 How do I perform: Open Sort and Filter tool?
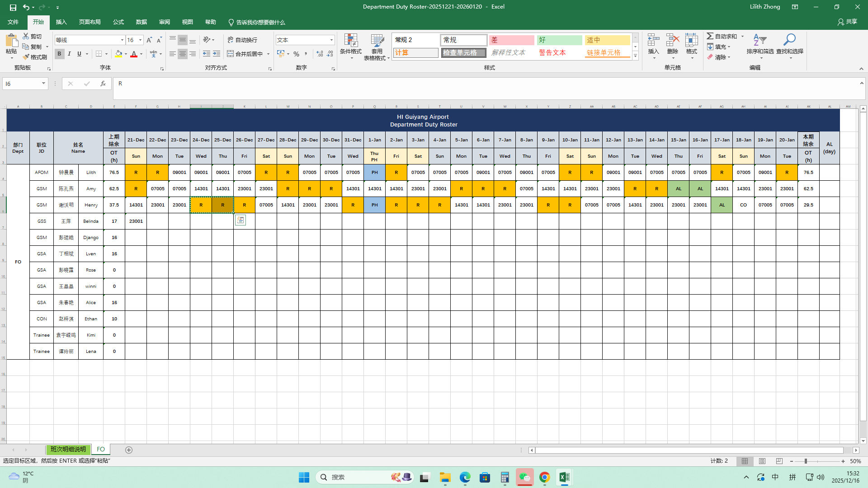pyautogui.click(x=759, y=41)
